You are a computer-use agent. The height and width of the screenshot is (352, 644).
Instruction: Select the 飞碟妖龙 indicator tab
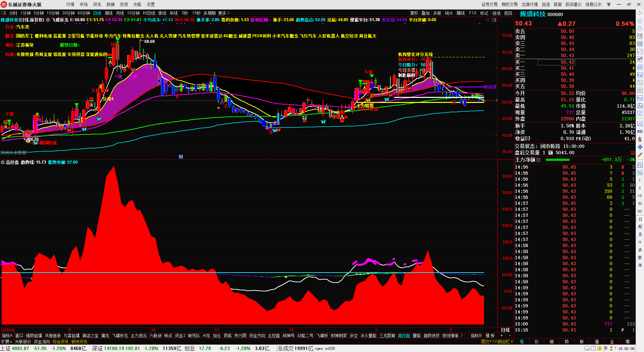(x=120, y=336)
